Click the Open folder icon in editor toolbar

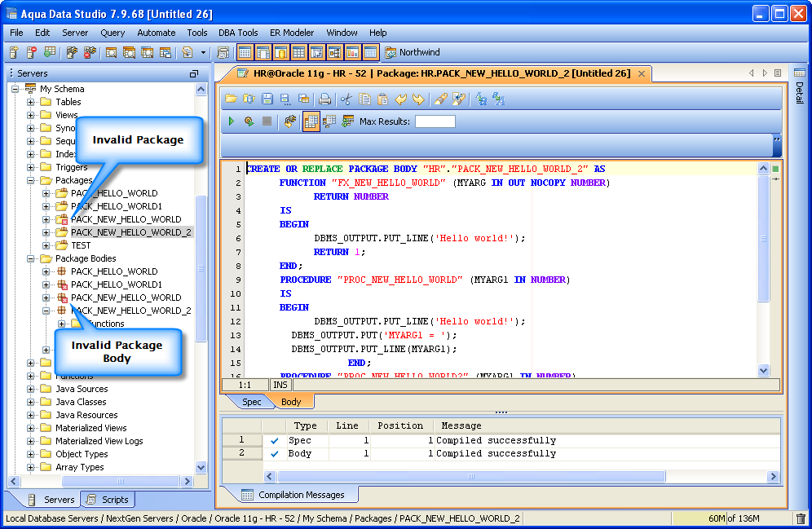tap(231, 99)
